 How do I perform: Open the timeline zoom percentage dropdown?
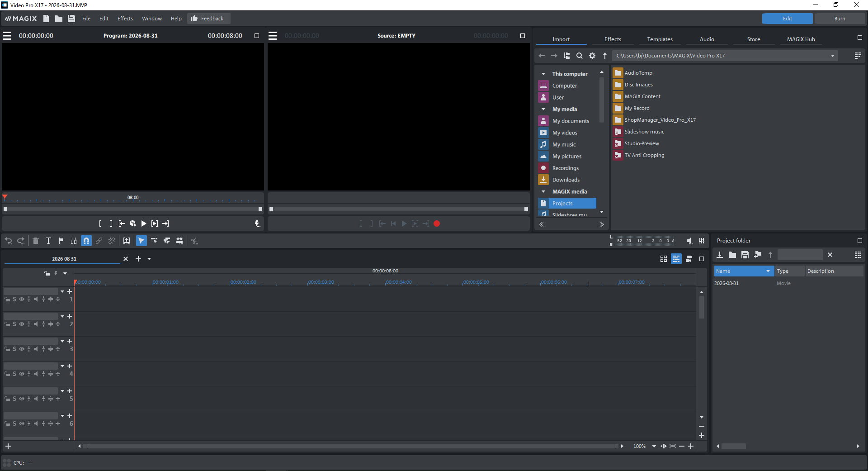(x=654, y=446)
